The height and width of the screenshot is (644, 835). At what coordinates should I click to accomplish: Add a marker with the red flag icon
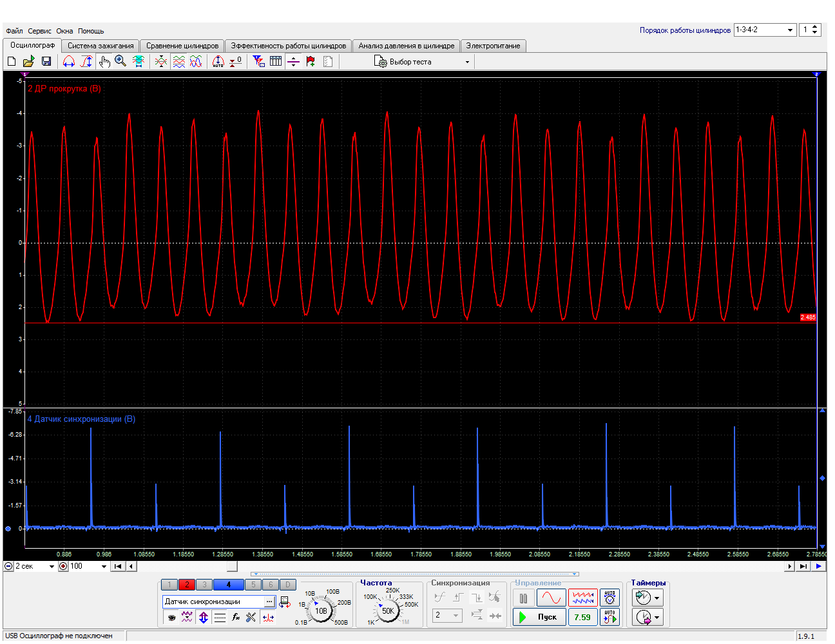tap(311, 62)
